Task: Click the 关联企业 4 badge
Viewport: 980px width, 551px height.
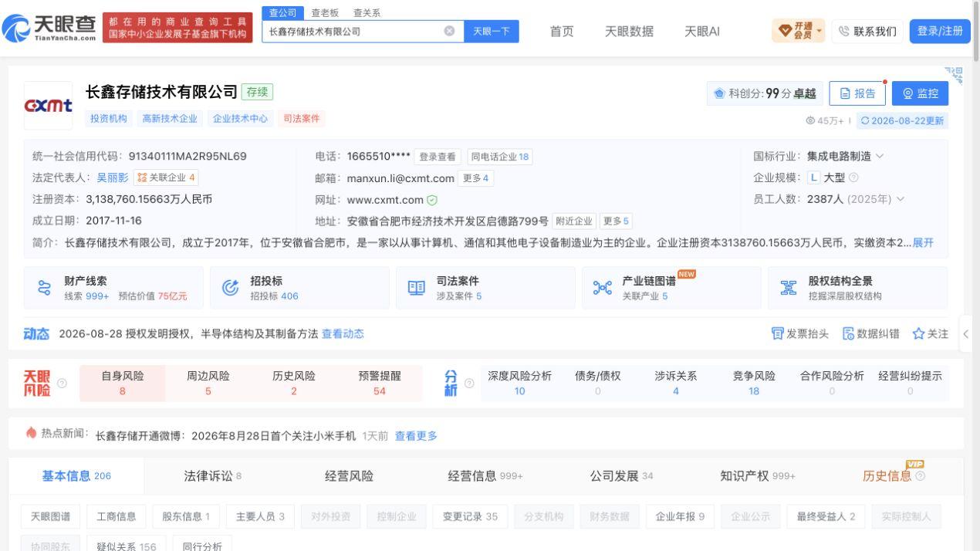Action: coord(166,177)
